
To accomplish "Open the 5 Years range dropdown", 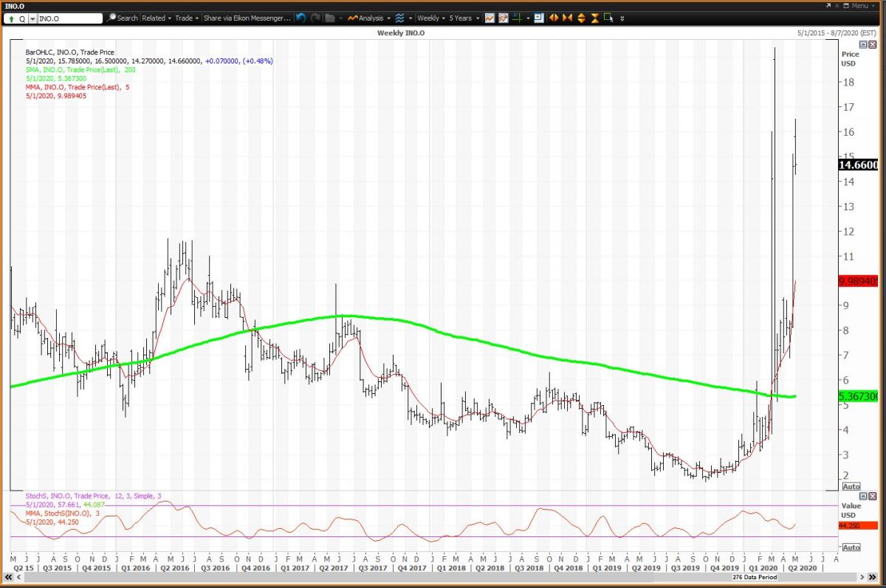I will tap(464, 18).
